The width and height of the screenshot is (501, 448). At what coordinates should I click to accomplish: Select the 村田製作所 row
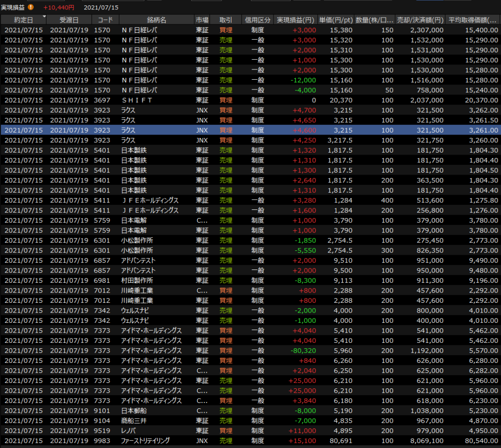[250, 280]
